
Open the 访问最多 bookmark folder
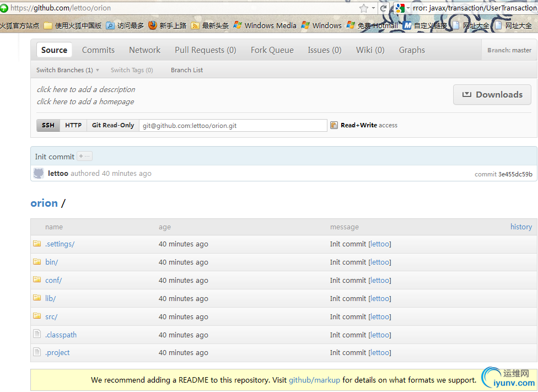coord(125,25)
